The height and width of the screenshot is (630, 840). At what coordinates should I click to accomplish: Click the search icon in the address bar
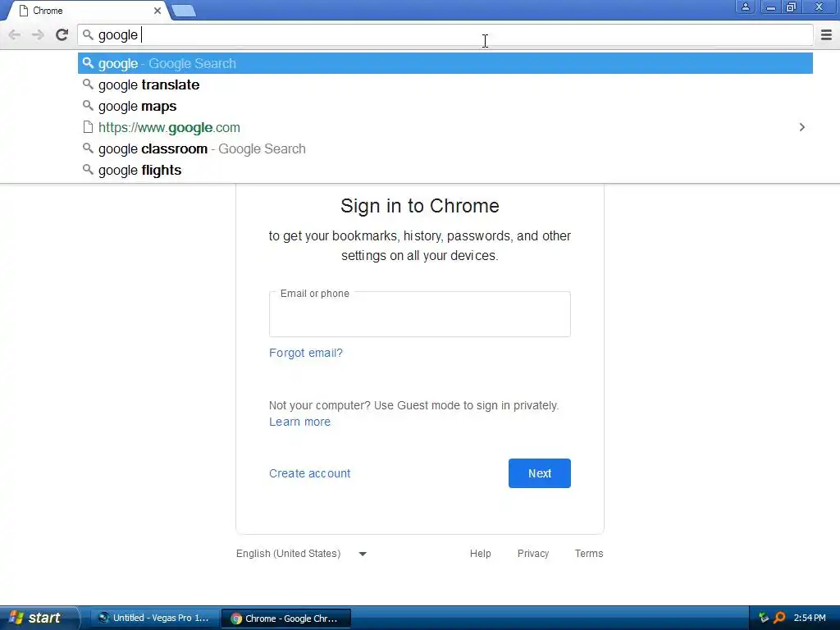point(88,35)
